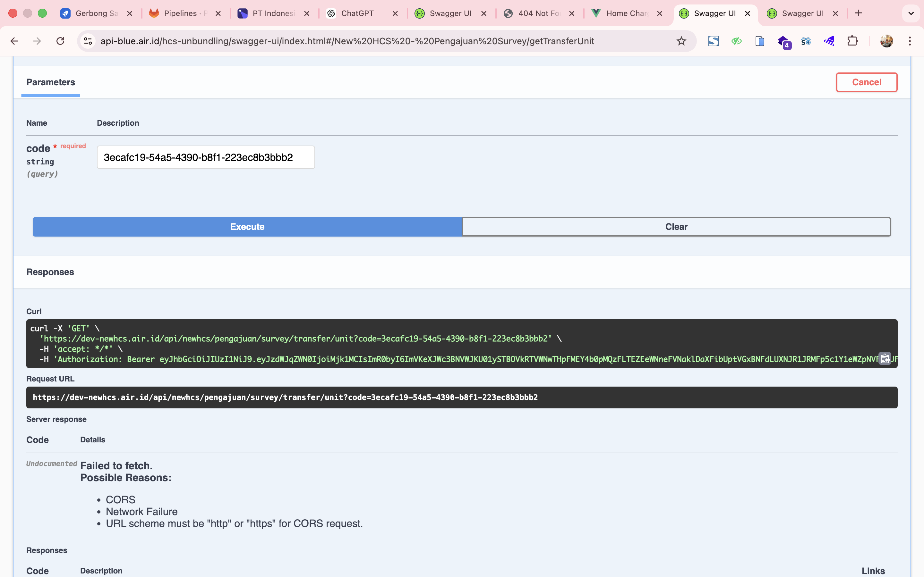Screen dimensions: 924x577
Task: Click the extension with badge 4
Action: click(x=783, y=41)
